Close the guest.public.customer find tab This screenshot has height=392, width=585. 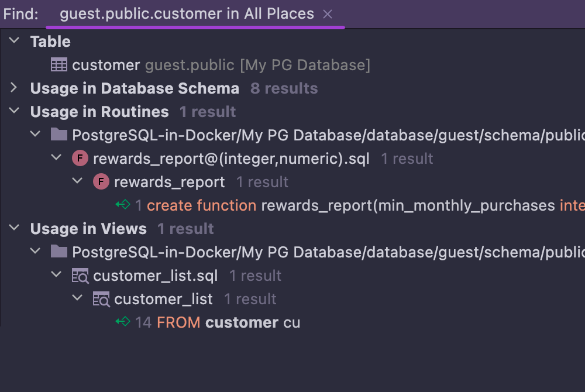pos(328,15)
